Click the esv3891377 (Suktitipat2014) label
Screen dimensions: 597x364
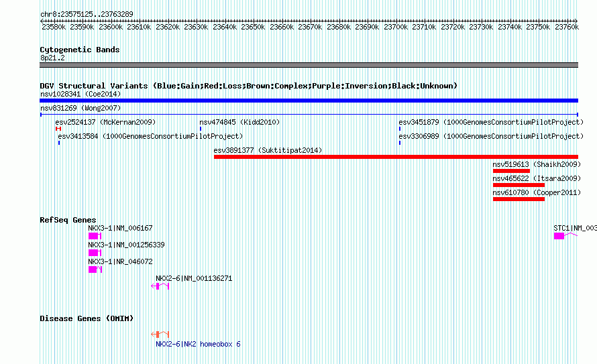tap(268, 150)
